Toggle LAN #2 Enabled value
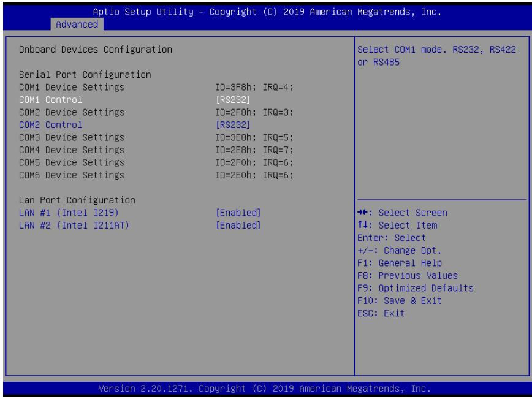 pos(238,226)
